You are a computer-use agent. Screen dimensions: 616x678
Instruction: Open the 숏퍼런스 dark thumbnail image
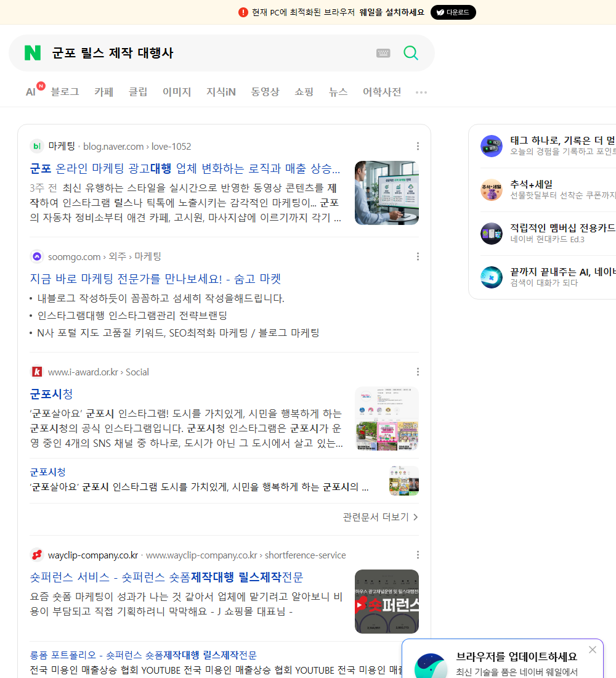(x=386, y=602)
